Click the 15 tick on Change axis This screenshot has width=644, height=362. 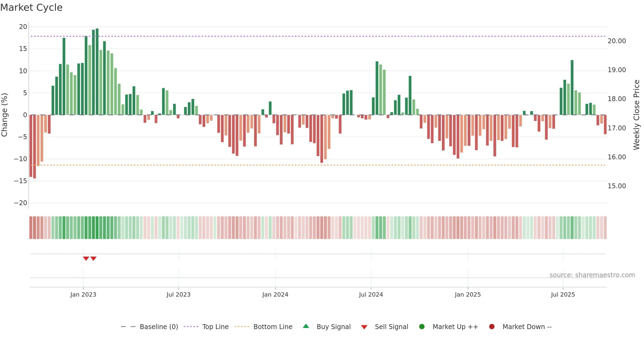click(23, 49)
